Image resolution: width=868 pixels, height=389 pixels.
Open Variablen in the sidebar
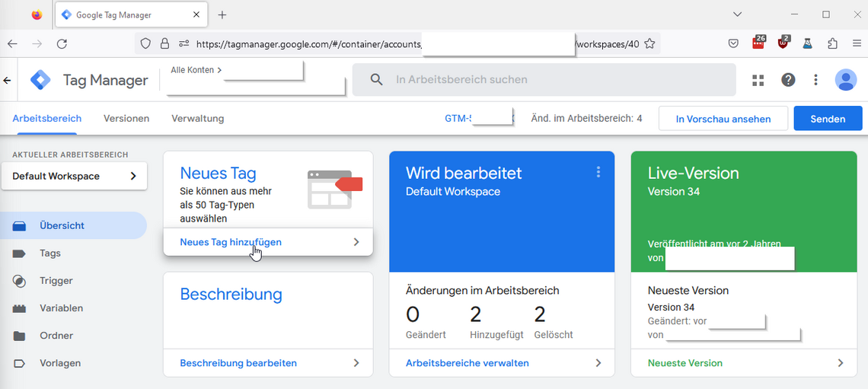click(61, 308)
